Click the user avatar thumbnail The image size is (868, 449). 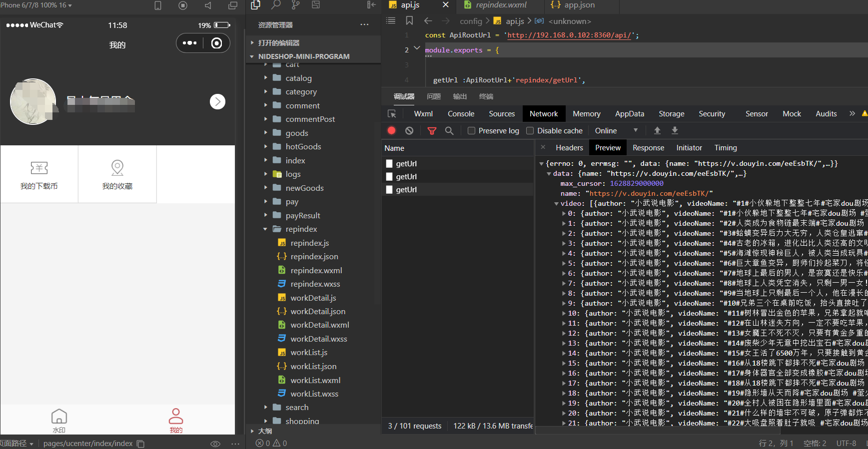(33, 101)
